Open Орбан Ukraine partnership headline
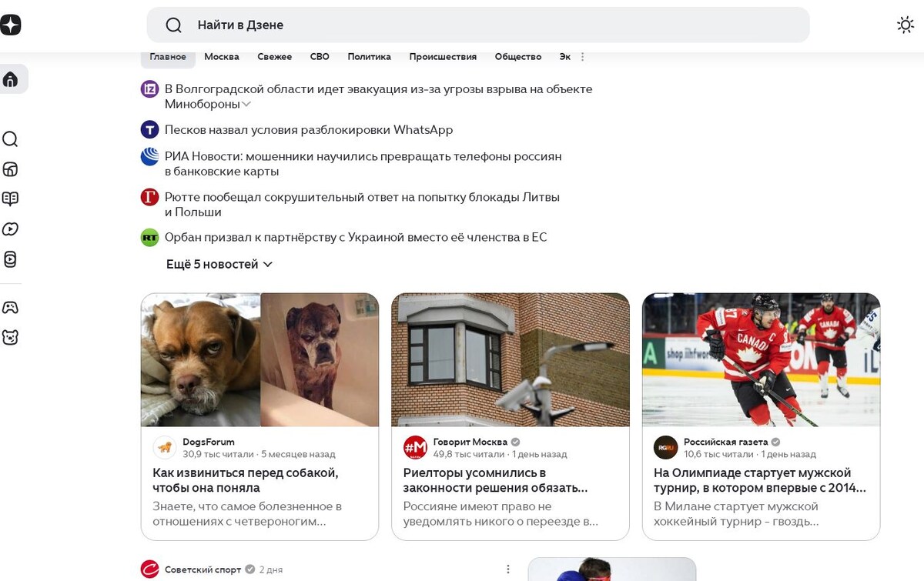Viewport: 924px width, 581px height. [356, 237]
